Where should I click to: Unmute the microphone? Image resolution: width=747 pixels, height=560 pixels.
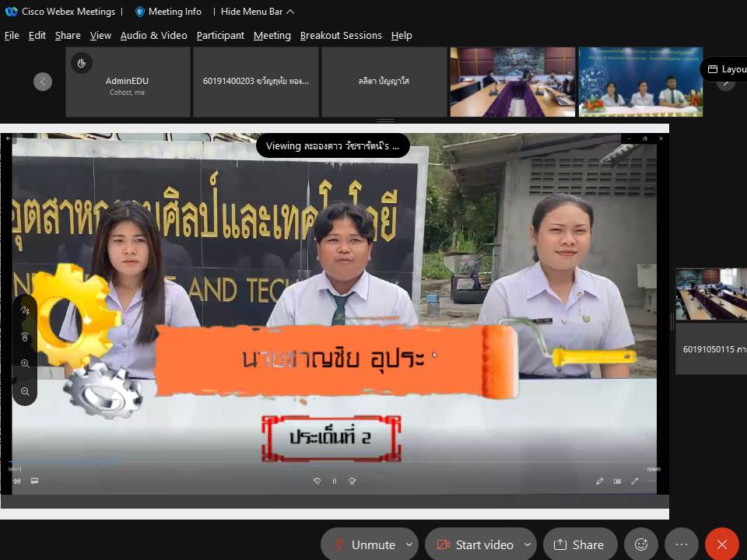pos(364,544)
